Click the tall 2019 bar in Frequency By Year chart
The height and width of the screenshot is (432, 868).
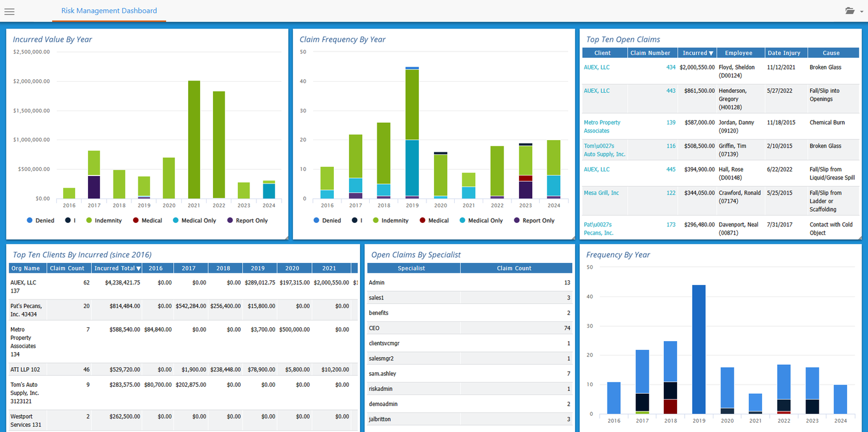tap(698, 347)
